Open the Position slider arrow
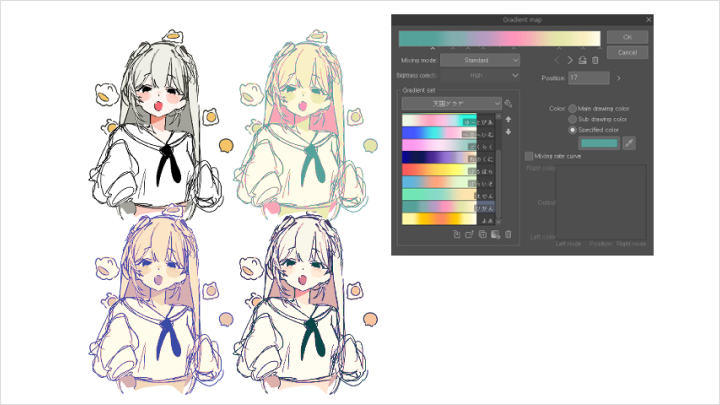Image resolution: width=720 pixels, height=405 pixels. click(x=619, y=78)
